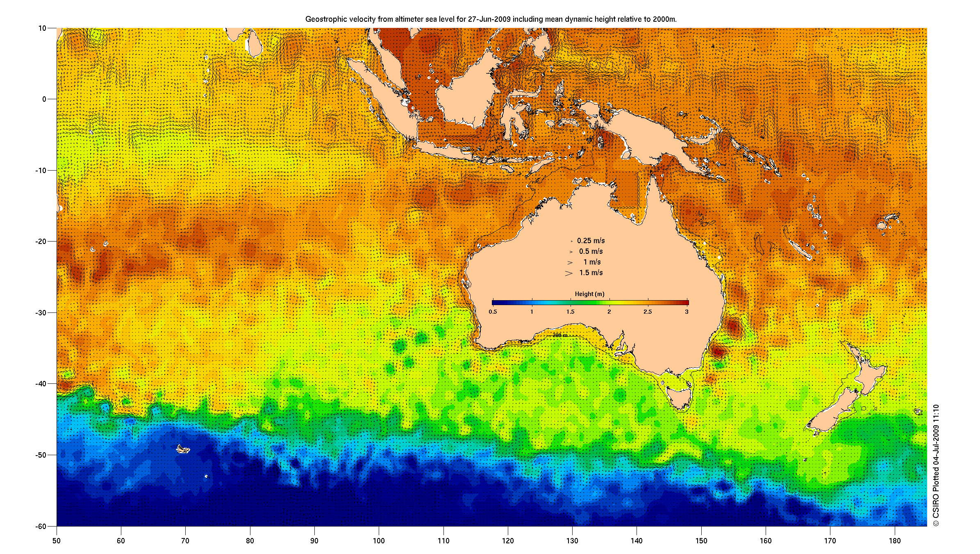Click the colorbar tick label "3"
The height and width of the screenshot is (554, 980).
687,312
